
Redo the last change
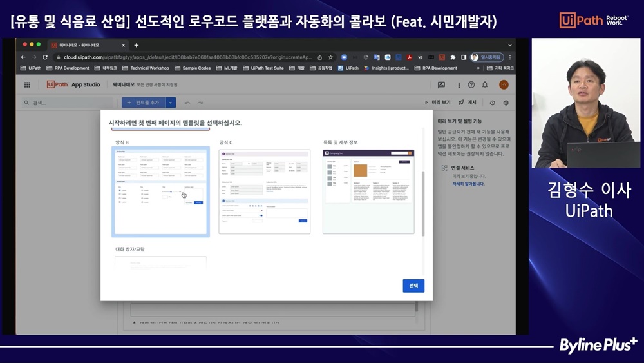[200, 103]
